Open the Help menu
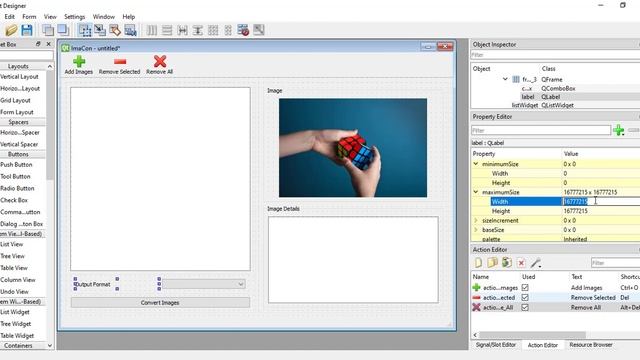This screenshot has height=360, width=640. 129,17
